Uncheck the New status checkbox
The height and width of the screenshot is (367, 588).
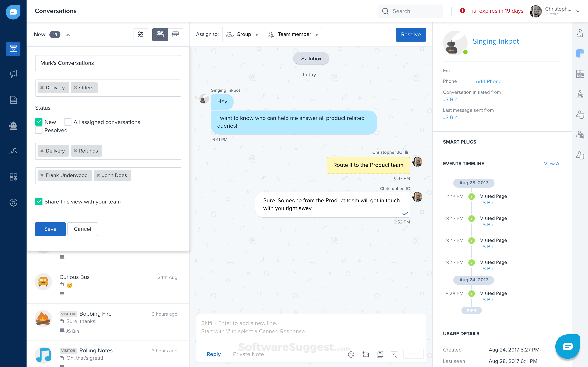point(39,122)
